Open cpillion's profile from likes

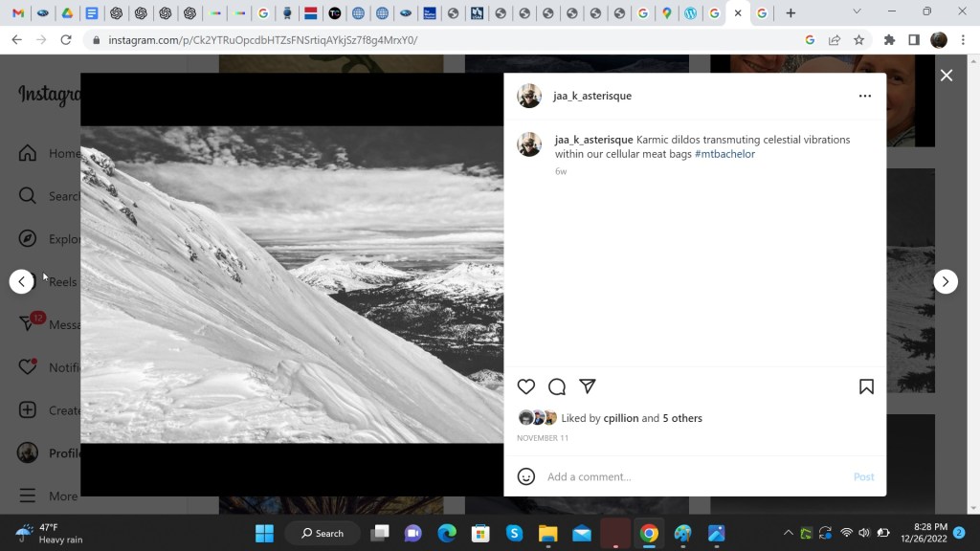[x=621, y=418]
